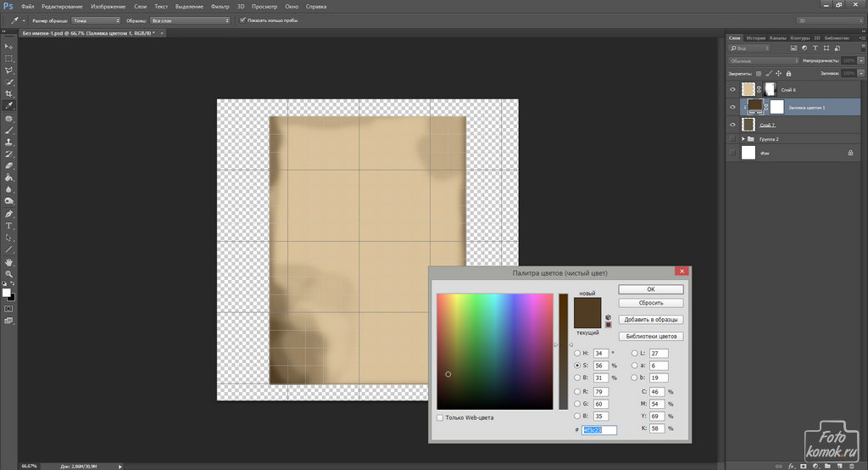Screen dimensions: 868x470
Task: Enable the Только Web-цвета checkbox
Action: pyautogui.click(x=440, y=417)
